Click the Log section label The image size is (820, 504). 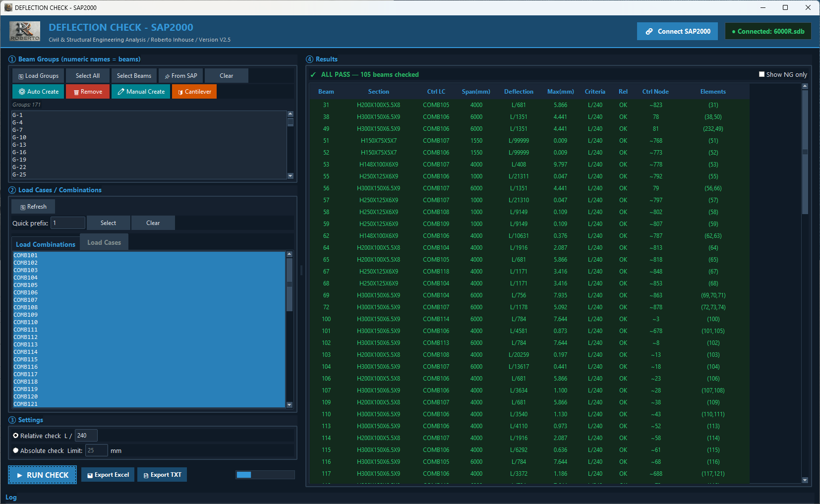pyautogui.click(x=11, y=497)
